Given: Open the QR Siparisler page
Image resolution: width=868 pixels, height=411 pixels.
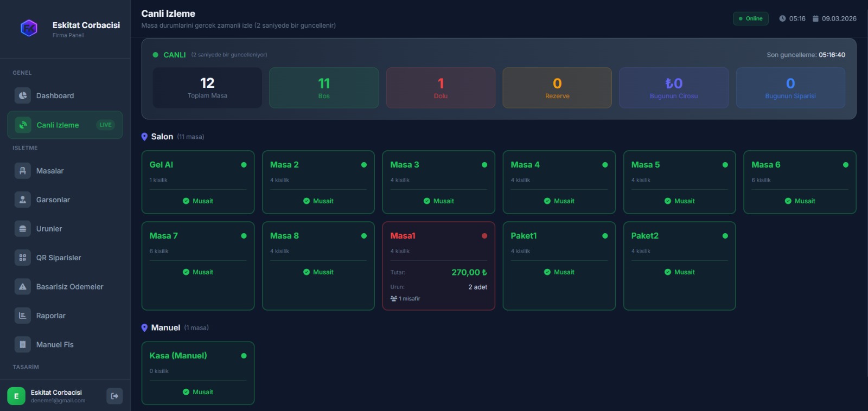Looking at the screenshot, I should tap(65, 258).
